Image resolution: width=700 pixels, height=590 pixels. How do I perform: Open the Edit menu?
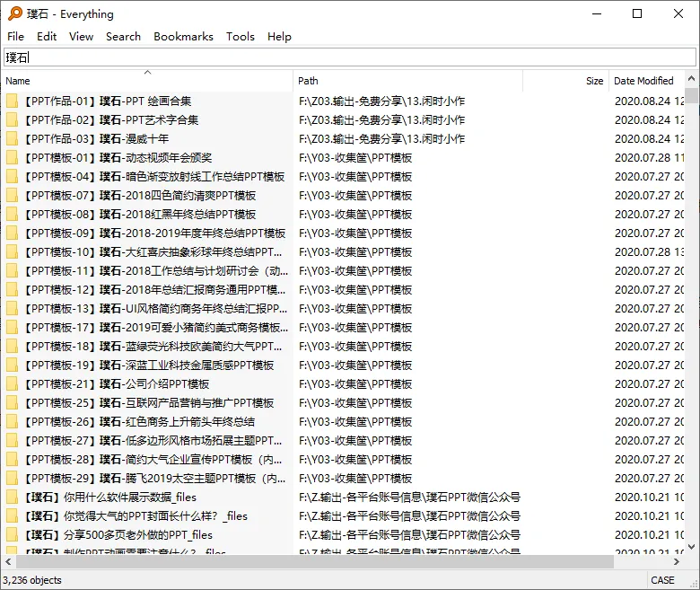47,36
